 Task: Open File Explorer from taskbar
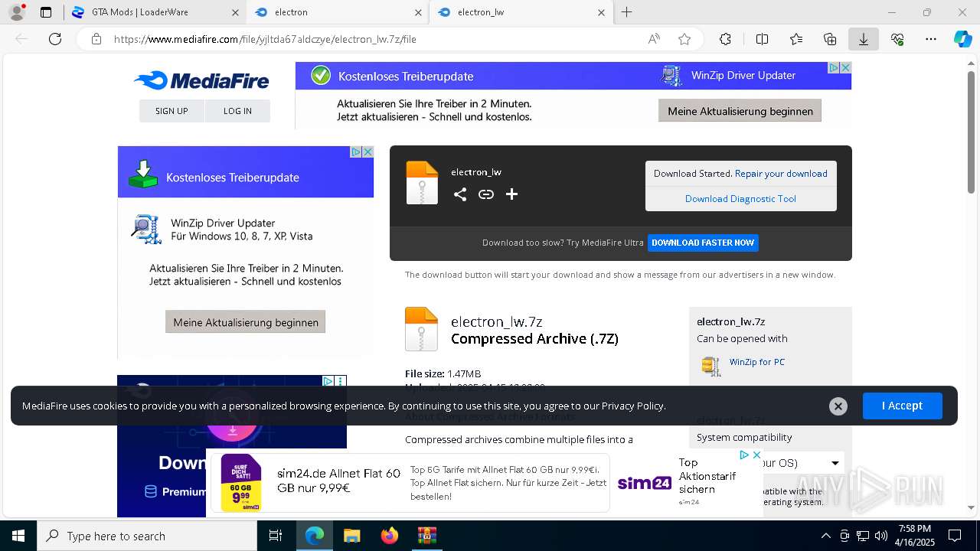(x=351, y=536)
